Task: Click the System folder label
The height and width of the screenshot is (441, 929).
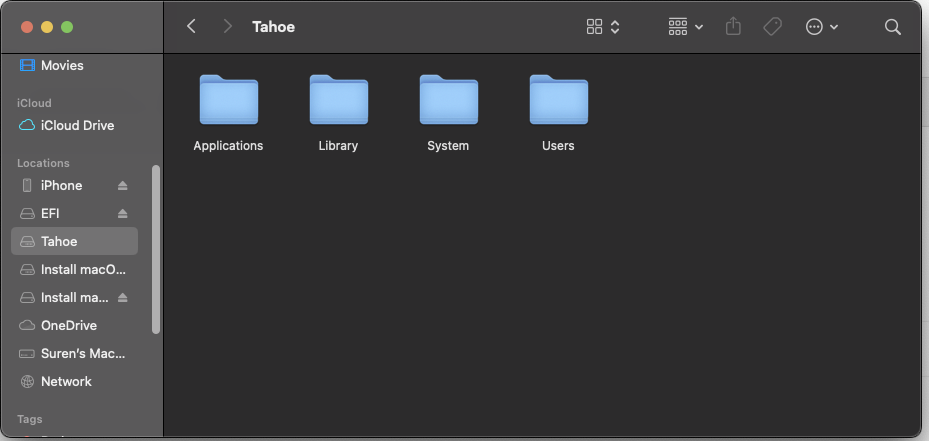Action: 448,146
